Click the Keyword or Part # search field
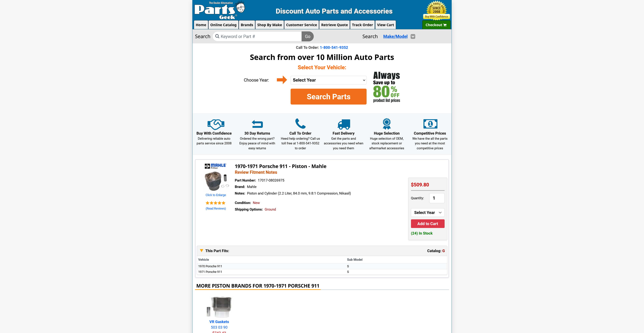644x333 pixels. click(x=257, y=36)
